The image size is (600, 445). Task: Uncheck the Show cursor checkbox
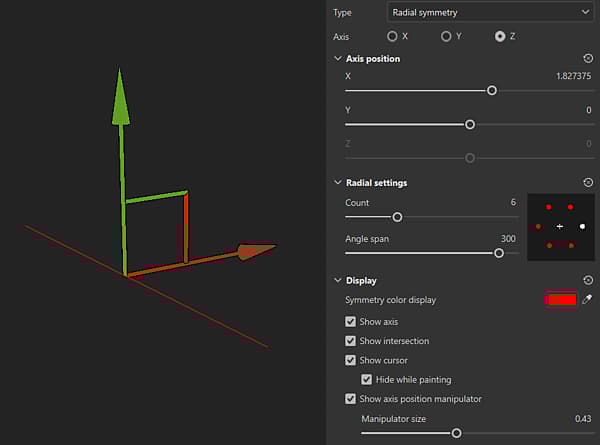point(350,360)
